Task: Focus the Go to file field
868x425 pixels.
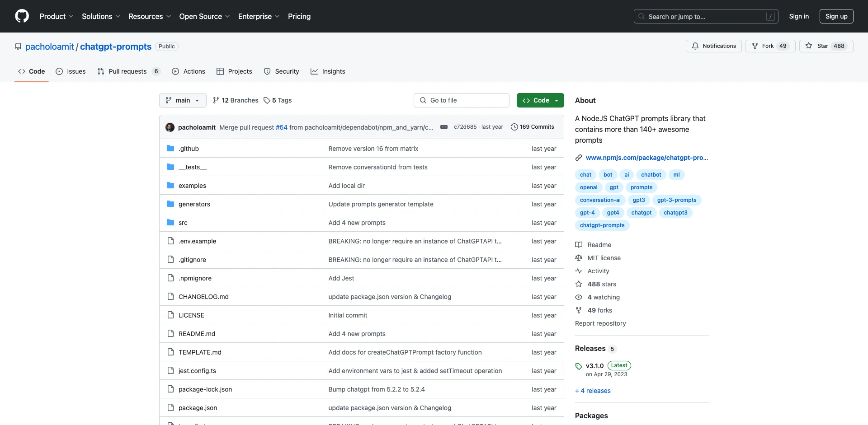Action: point(462,100)
